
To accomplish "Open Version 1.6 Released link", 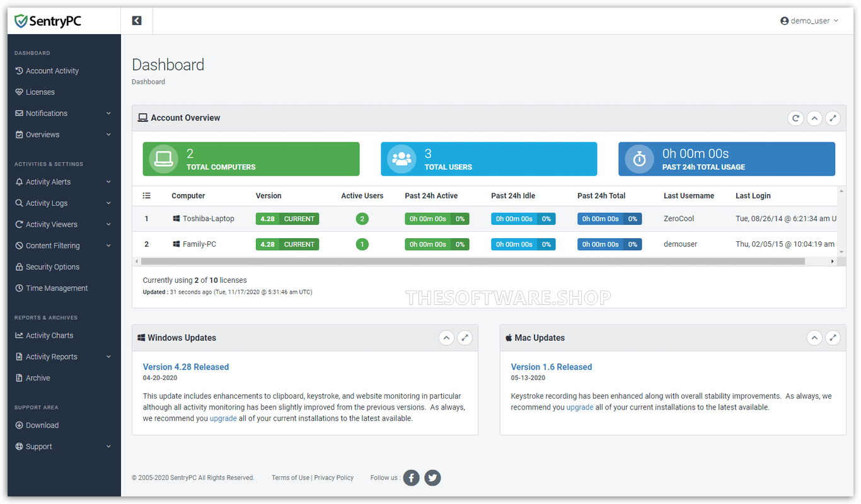I will point(552,367).
